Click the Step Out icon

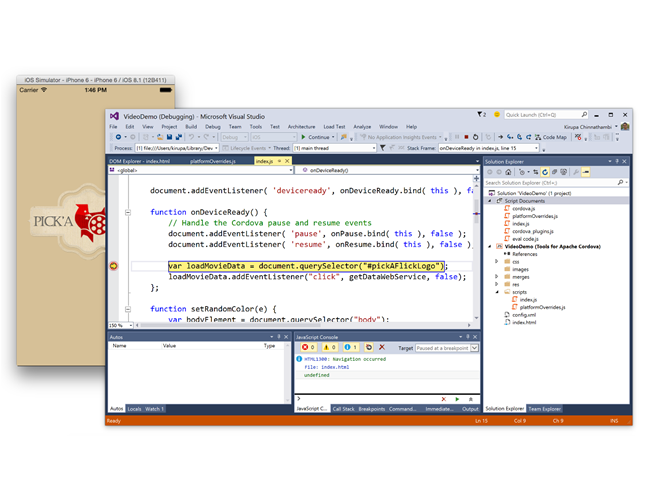tap(528, 137)
